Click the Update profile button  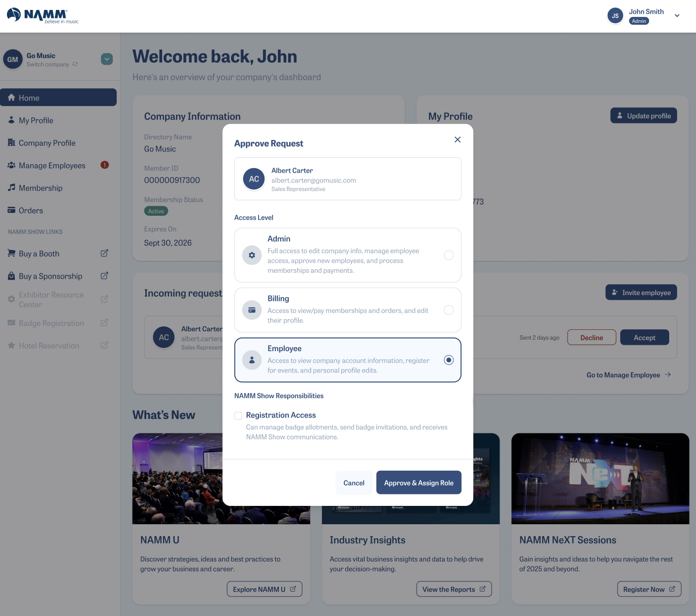click(643, 116)
